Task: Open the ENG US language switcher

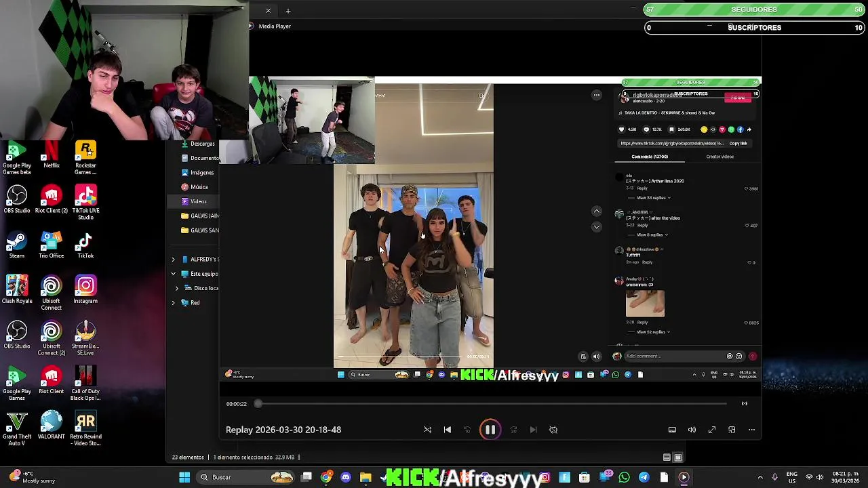Action: [792, 477]
